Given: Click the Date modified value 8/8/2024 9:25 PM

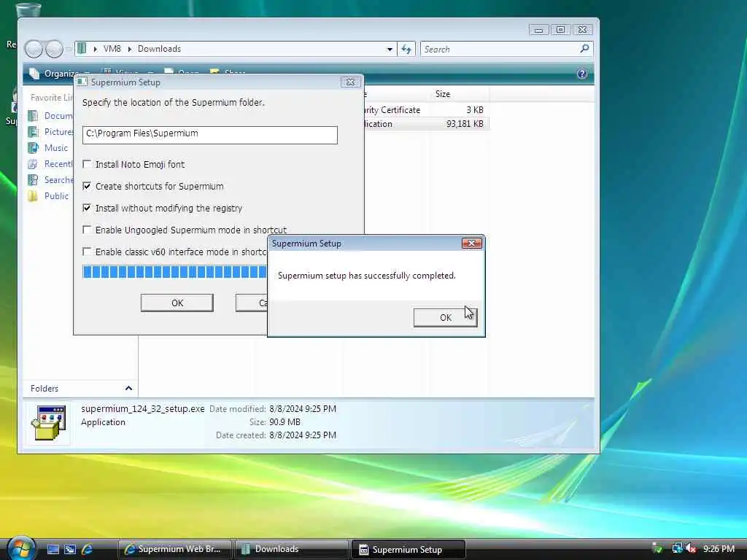Looking at the screenshot, I should (x=303, y=408).
